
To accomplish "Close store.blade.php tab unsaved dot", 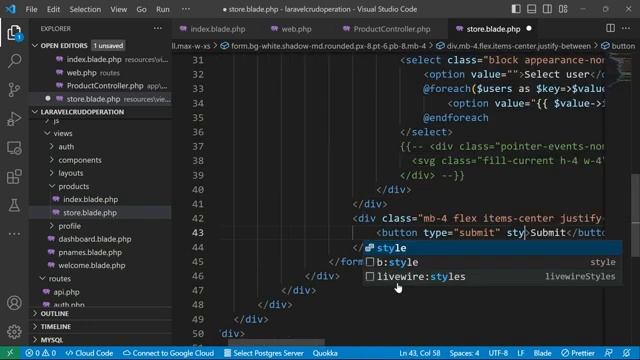I will point(529,29).
